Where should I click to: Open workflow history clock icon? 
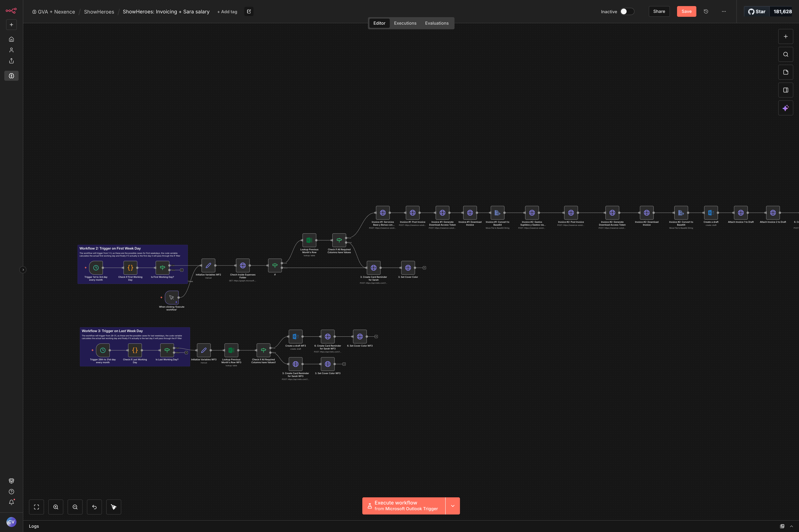click(706, 12)
